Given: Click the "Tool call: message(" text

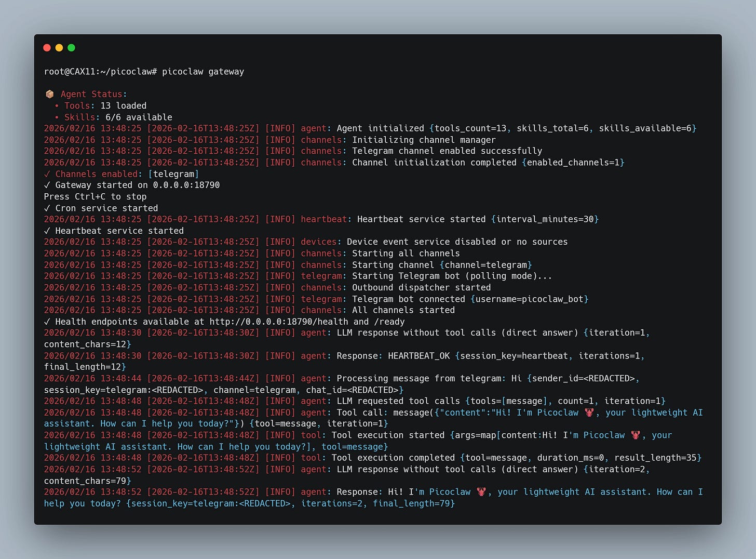Looking at the screenshot, I should (x=385, y=412).
